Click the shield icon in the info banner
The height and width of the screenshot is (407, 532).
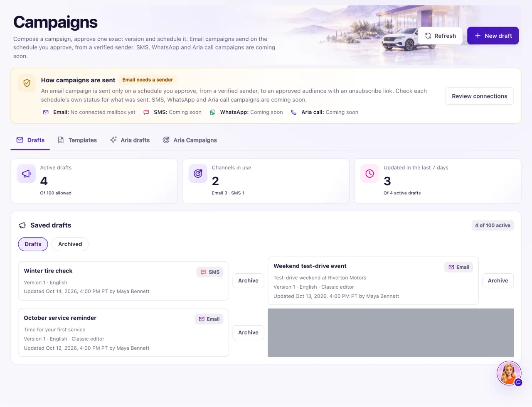27,83
